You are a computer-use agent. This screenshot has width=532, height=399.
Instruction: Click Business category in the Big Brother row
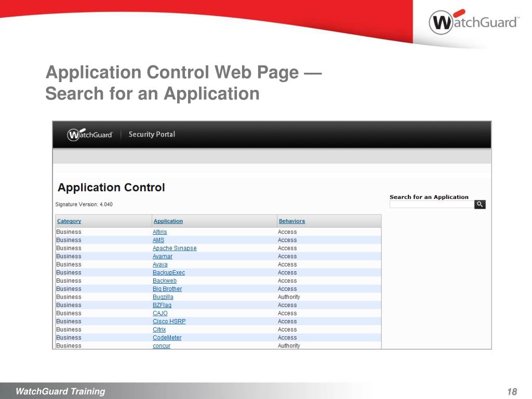(69, 289)
